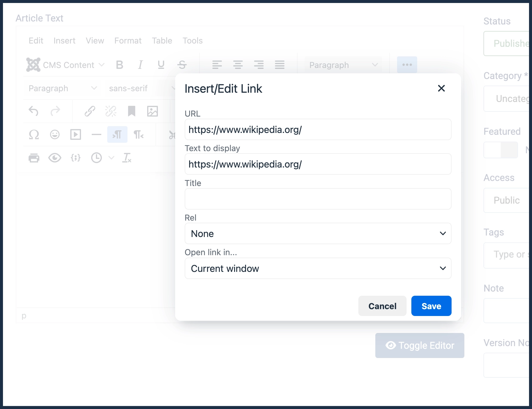Click the Title input field

(318, 199)
